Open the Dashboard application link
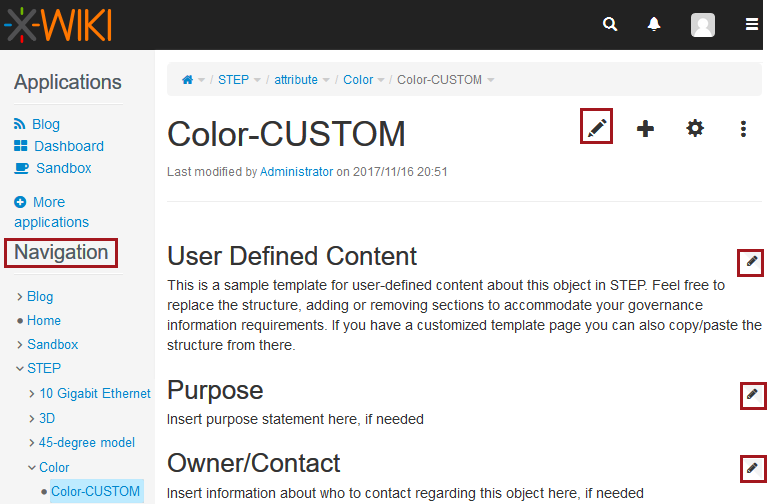 click(68, 146)
